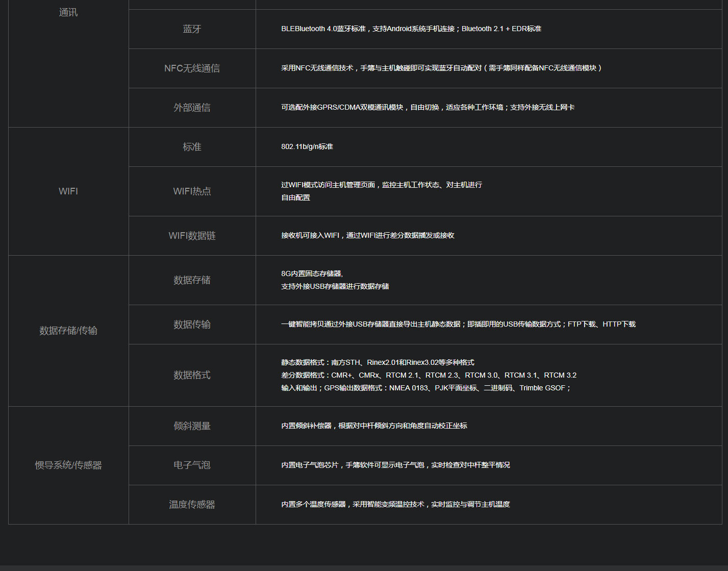Click the 内置多个温度传感器 description text
Image resolution: width=728 pixels, height=571 pixels.
point(395,504)
